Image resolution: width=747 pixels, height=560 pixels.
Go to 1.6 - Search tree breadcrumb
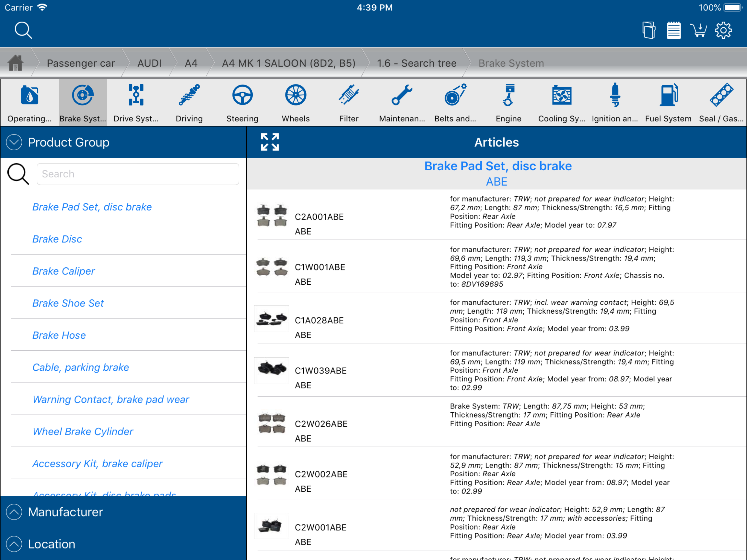pyautogui.click(x=416, y=63)
